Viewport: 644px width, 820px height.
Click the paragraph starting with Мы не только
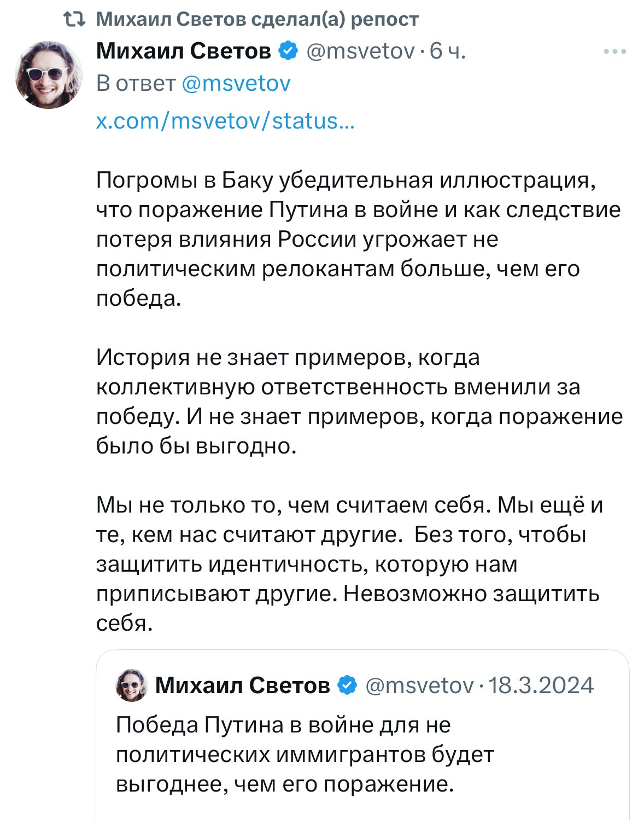tap(350, 563)
